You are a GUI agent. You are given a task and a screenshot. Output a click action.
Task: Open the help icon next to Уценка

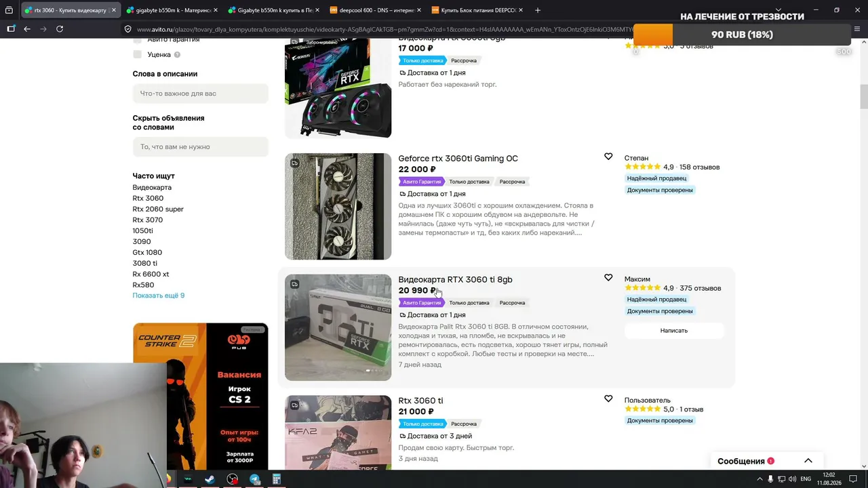177,54
